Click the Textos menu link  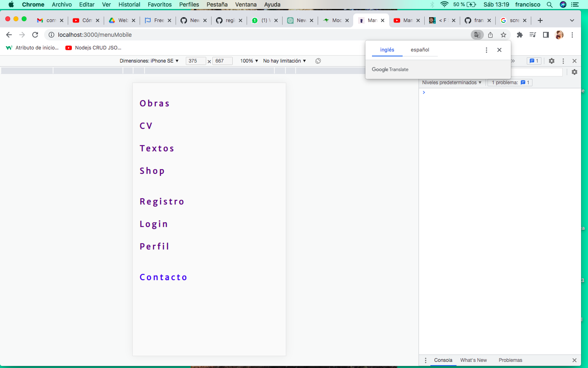pos(157,148)
